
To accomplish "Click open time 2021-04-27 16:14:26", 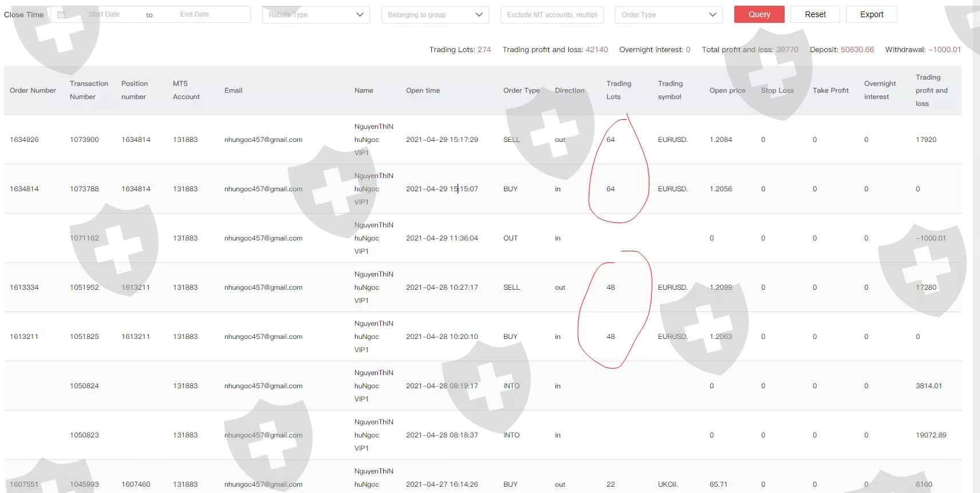I will click(442, 484).
